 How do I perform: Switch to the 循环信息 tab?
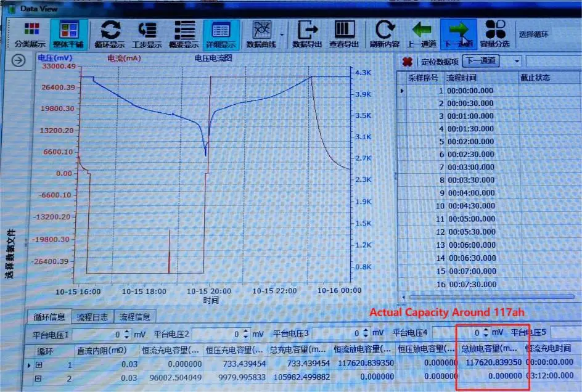point(49,317)
